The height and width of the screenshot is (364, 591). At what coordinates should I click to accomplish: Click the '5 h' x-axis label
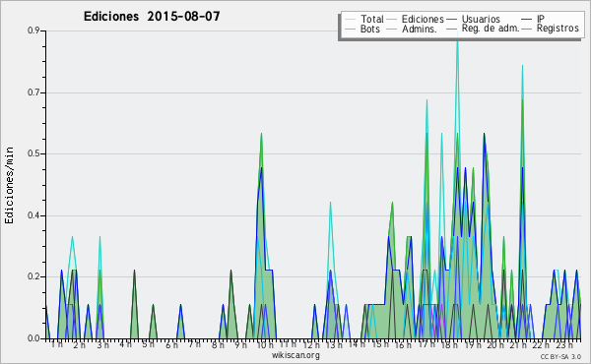[x=148, y=344]
